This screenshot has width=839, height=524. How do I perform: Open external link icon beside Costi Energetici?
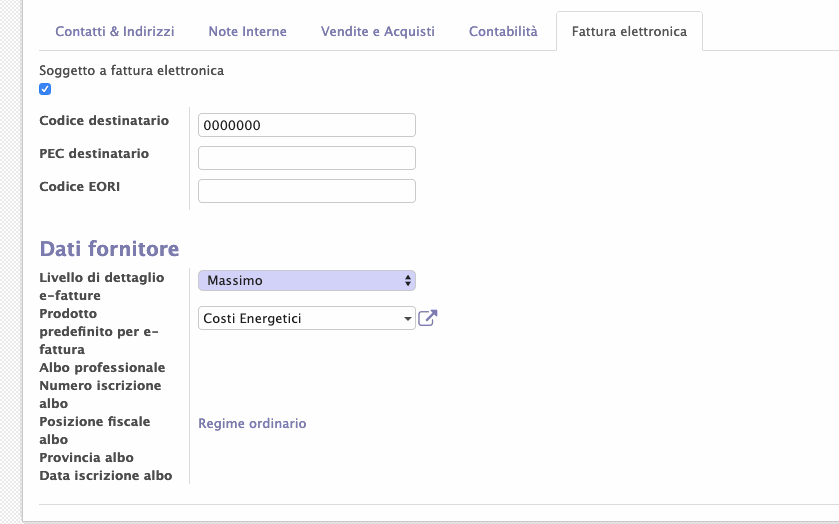pos(428,318)
